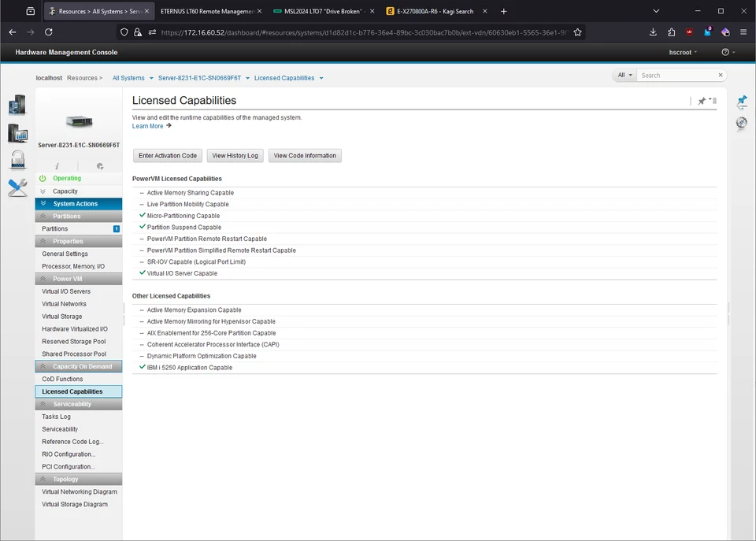Screen dimensions: 756x541
Task: Open new browser tab with plus
Action: [503, 11]
